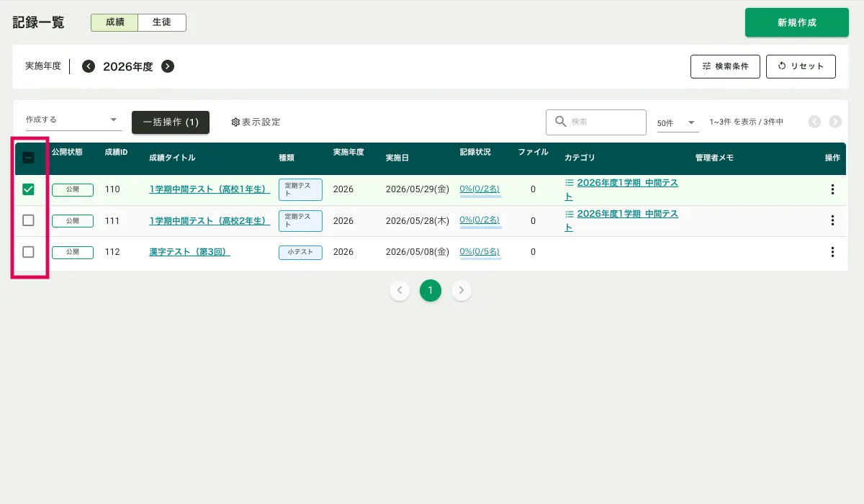Open three-dot menu for record 112

click(x=832, y=252)
